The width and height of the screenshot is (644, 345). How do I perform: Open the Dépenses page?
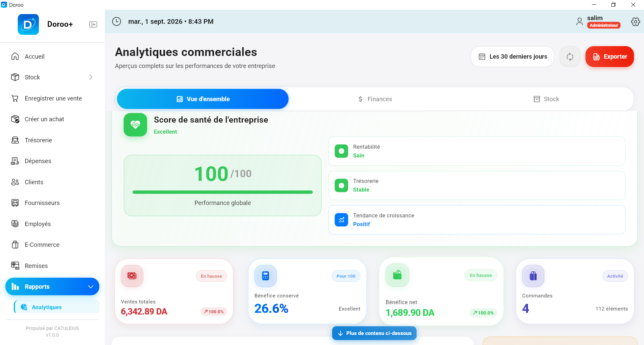[52, 161]
